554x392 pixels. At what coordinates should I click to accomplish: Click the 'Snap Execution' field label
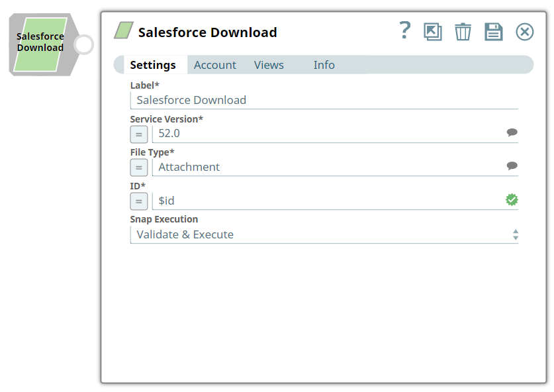pyautogui.click(x=164, y=219)
